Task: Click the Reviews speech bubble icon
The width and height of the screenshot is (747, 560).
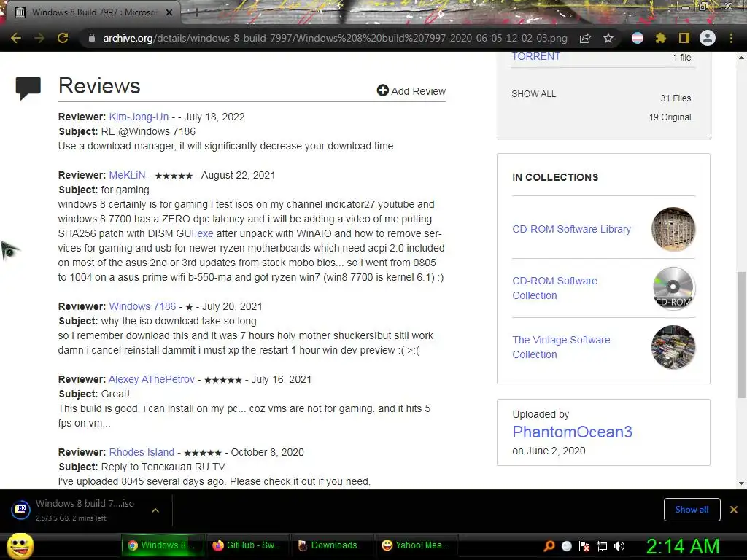Action: (x=28, y=88)
